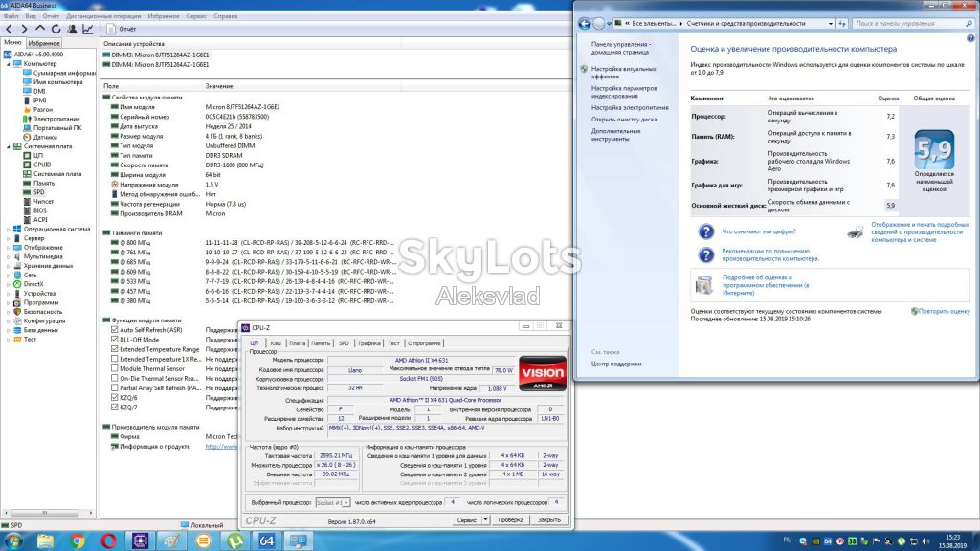The image size is (980, 551).
Task: Collapse Компьютер tree node
Action: click(8, 64)
